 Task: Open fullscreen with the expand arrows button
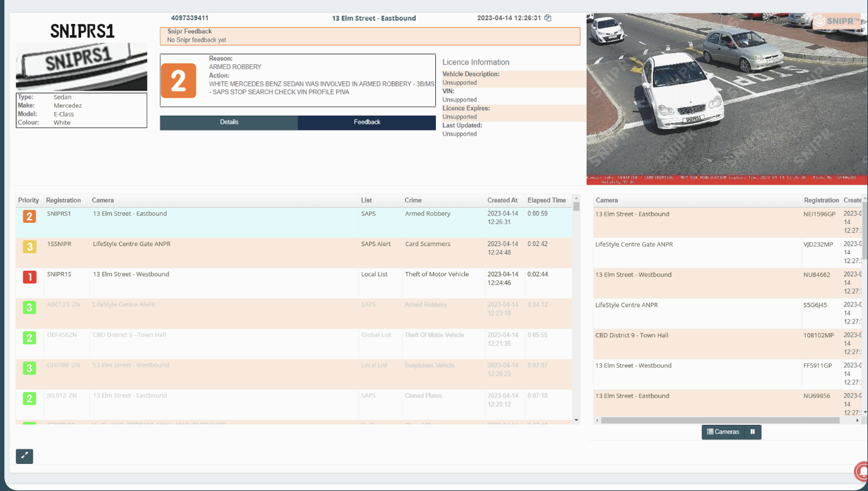pyautogui.click(x=25, y=456)
